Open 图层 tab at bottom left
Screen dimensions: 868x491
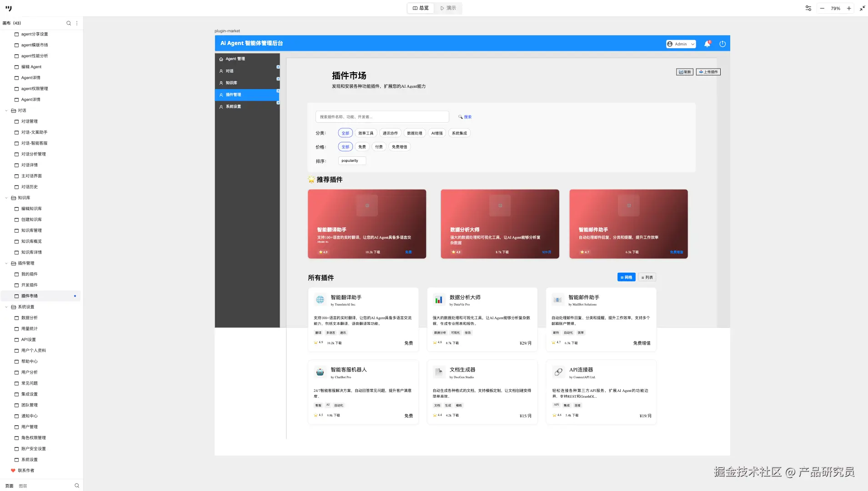point(23,486)
